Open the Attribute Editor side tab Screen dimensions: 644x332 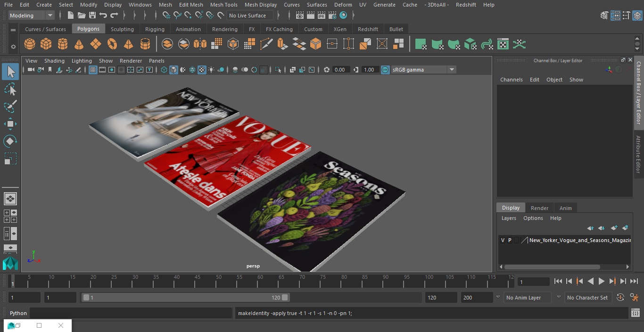(x=638, y=155)
